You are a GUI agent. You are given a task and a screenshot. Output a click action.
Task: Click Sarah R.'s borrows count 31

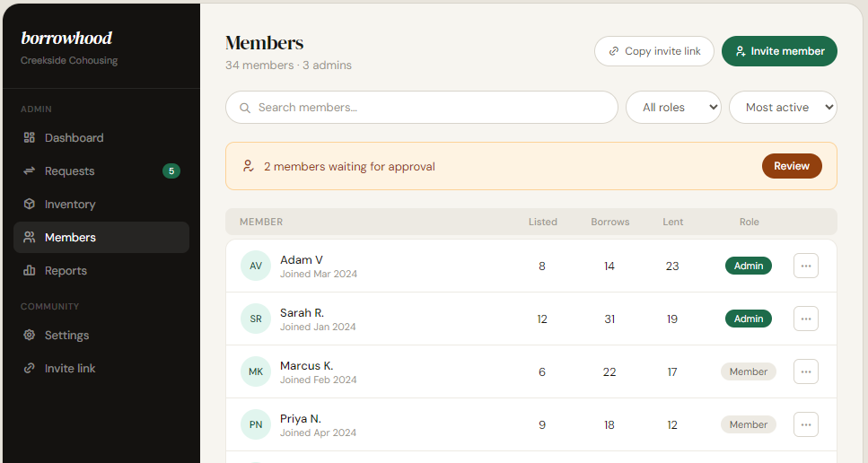[x=609, y=319]
